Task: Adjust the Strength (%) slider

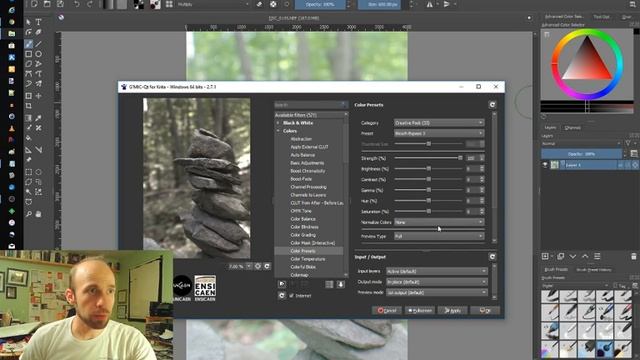Action: (x=429, y=158)
